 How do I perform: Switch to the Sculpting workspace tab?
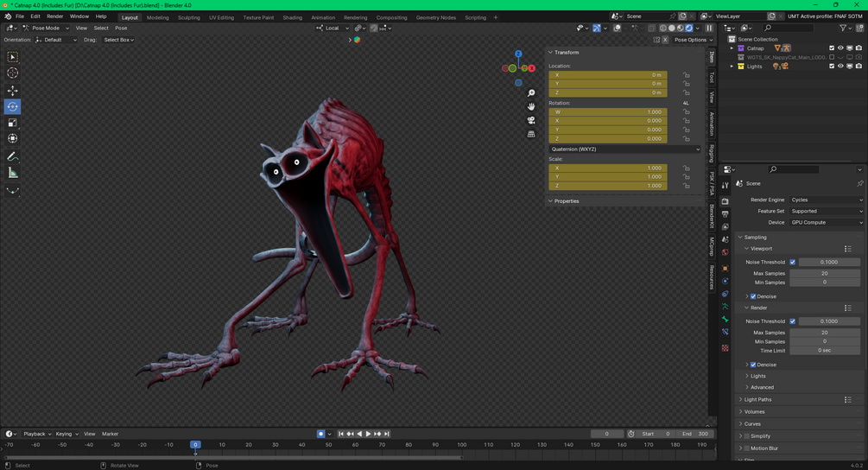pyautogui.click(x=188, y=17)
